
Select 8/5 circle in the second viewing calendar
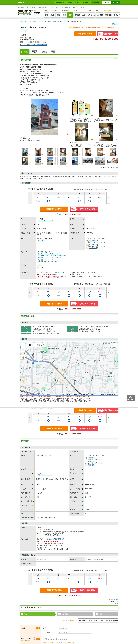pos(48,295)
